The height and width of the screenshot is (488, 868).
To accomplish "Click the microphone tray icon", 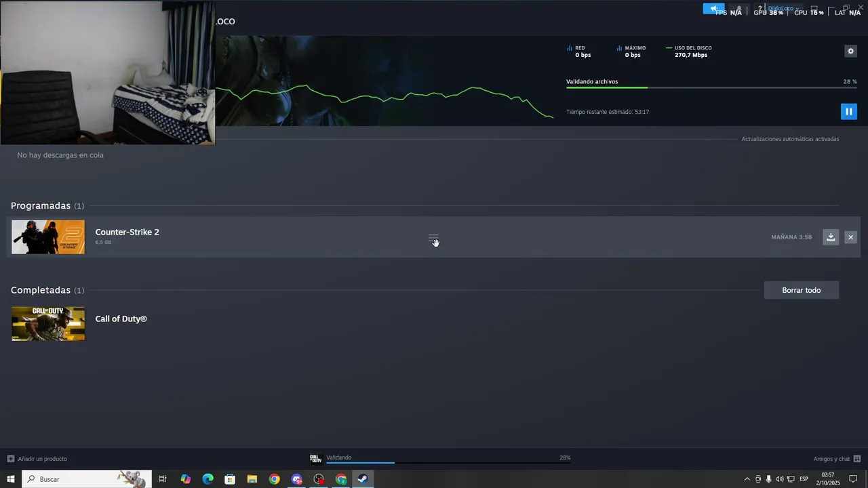I will (768, 479).
